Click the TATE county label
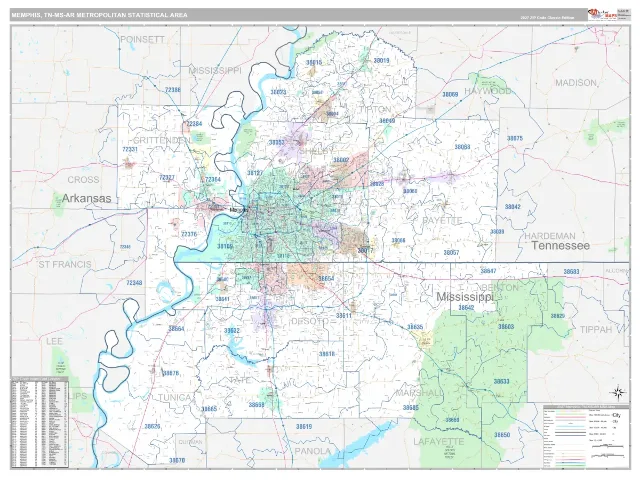Screen dimensions: 640x480 pos(240,380)
